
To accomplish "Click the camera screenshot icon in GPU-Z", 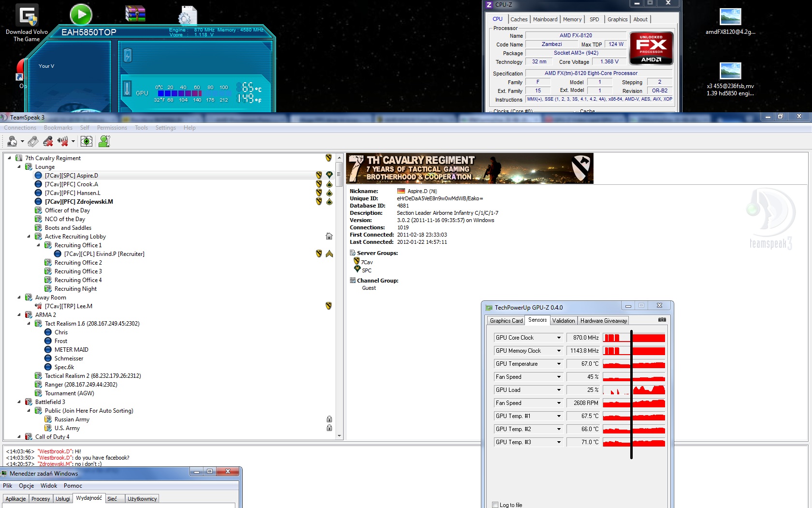I will click(x=662, y=320).
